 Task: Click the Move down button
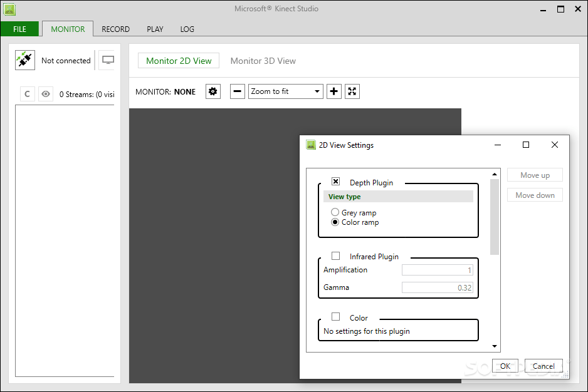pyautogui.click(x=535, y=195)
